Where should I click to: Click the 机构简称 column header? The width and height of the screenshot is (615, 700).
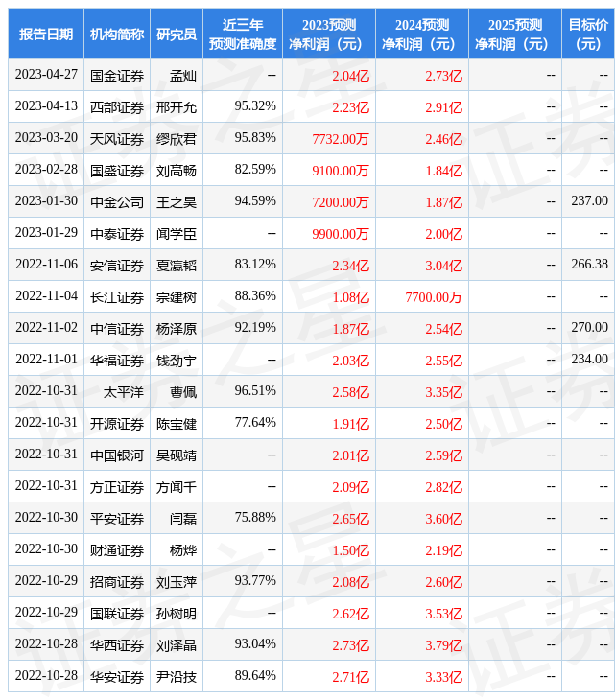[117, 35]
